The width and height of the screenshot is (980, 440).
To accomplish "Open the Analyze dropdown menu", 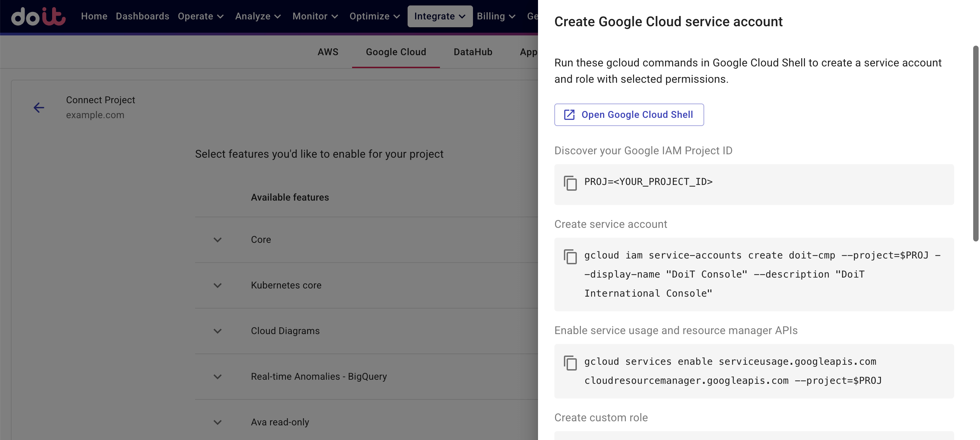I will 258,16.
